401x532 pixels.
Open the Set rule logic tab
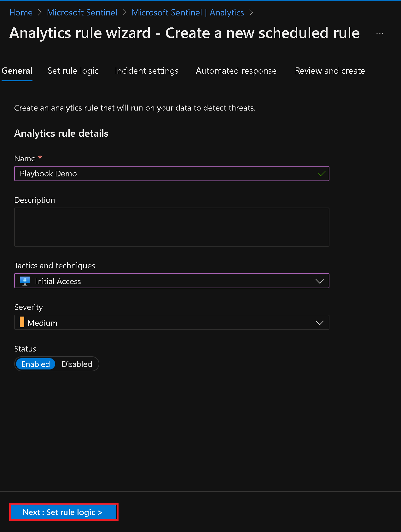click(x=73, y=71)
